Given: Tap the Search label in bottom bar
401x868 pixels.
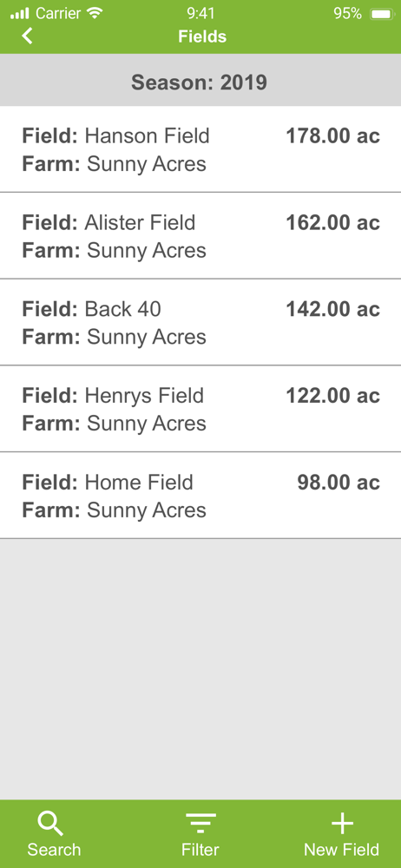Looking at the screenshot, I should 55,850.
